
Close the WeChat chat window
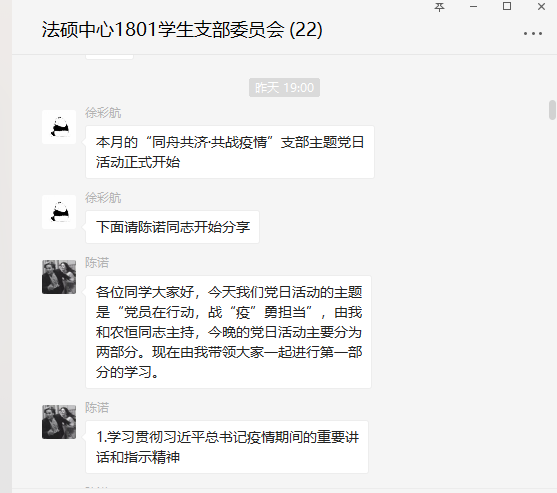click(x=541, y=7)
